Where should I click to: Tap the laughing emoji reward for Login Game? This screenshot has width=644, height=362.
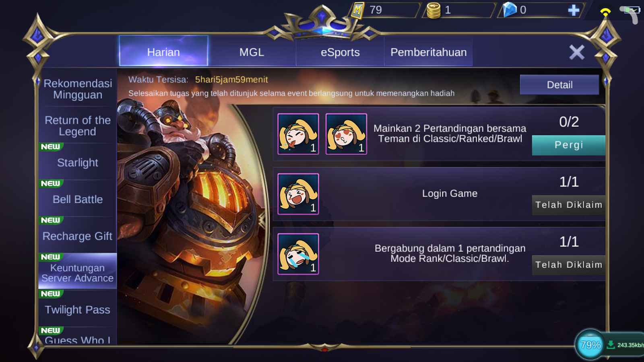point(298,194)
